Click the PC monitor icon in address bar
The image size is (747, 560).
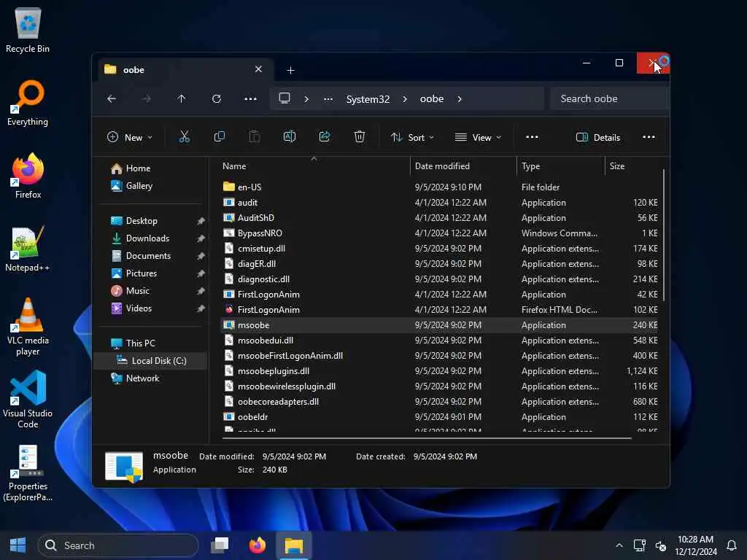pyautogui.click(x=285, y=98)
